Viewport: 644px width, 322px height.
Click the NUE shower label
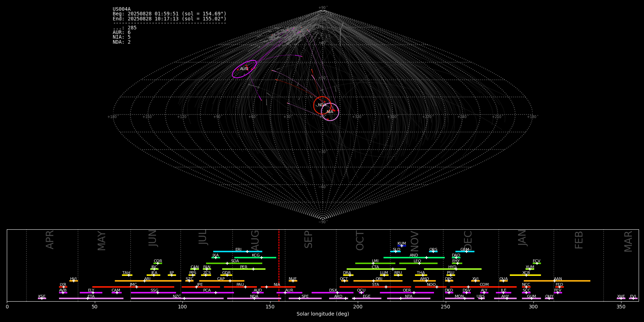[x=293, y=279]
